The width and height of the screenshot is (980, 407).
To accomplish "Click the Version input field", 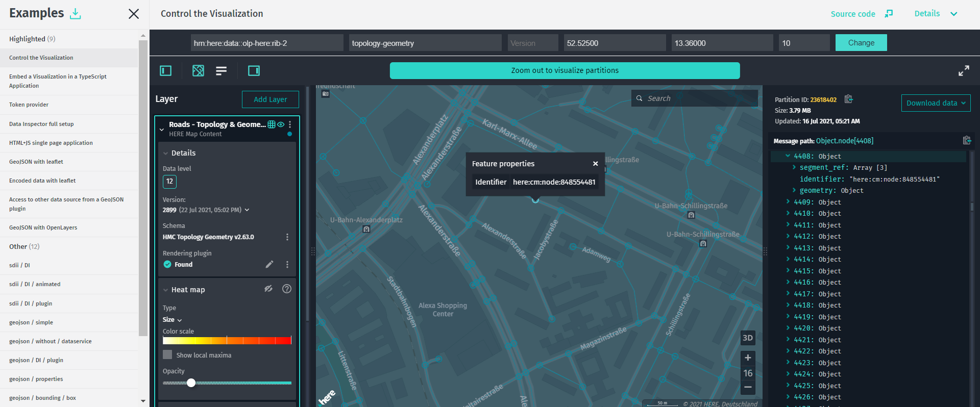I will tap(533, 43).
